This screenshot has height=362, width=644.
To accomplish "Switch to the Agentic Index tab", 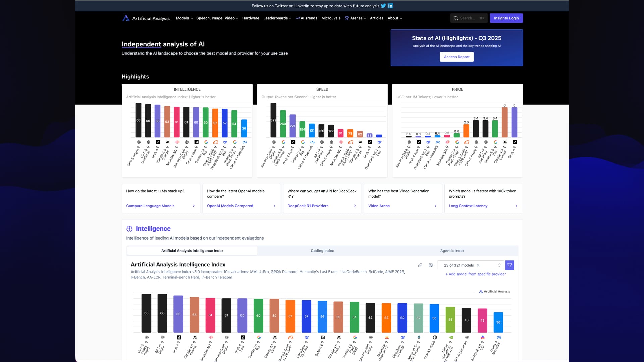I will coord(452,251).
